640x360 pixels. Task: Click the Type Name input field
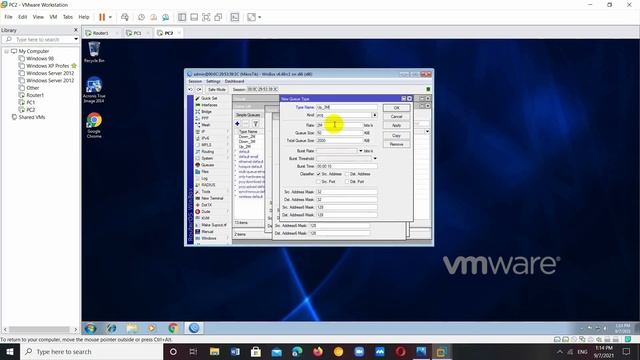[x=347, y=107]
